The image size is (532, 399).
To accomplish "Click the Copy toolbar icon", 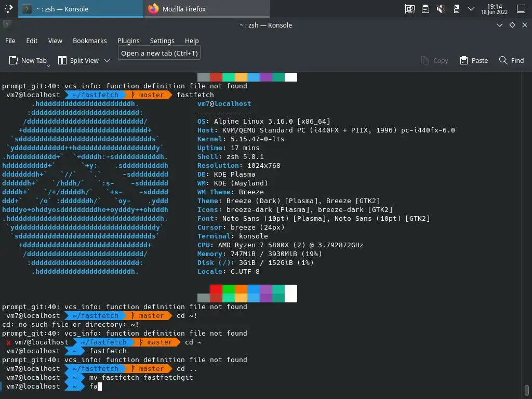I will coord(425,60).
